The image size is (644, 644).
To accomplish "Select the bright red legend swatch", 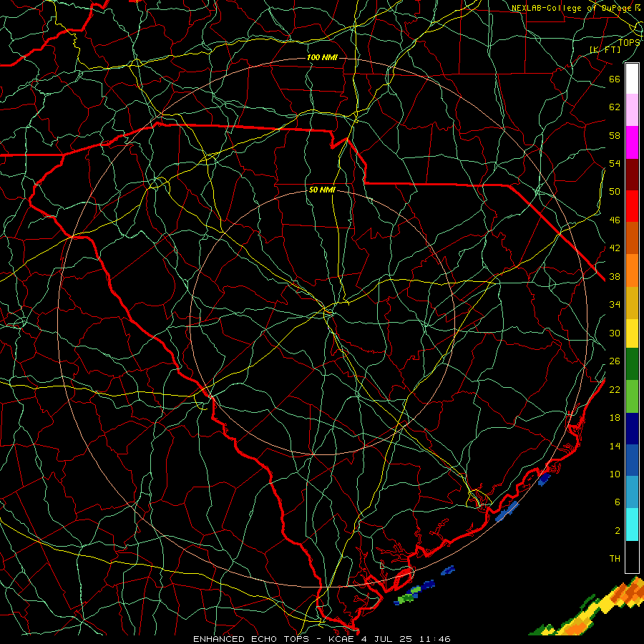I will click(632, 206).
